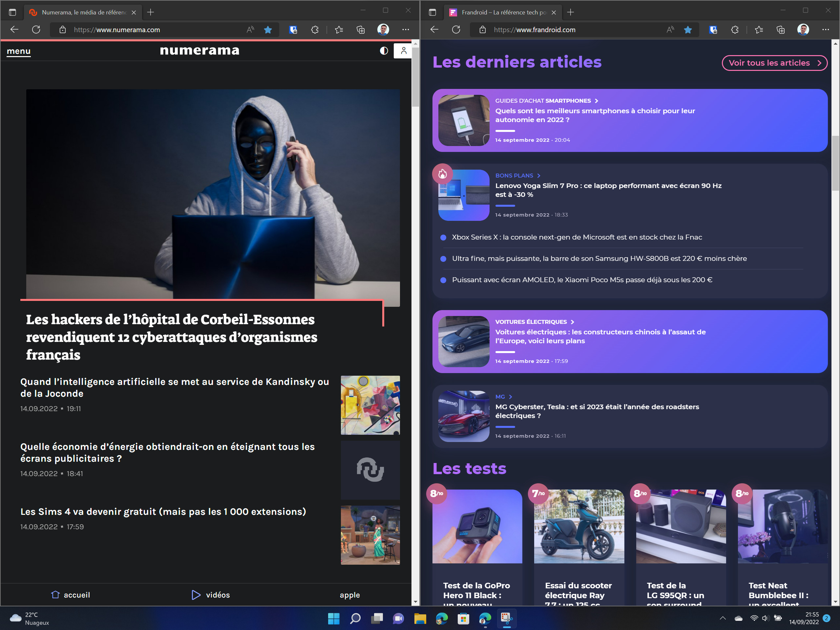Screen dimensions: 840x630
Task: Refresh the Frandroid page
Action: pyautogui.click(x=456, y=30)
